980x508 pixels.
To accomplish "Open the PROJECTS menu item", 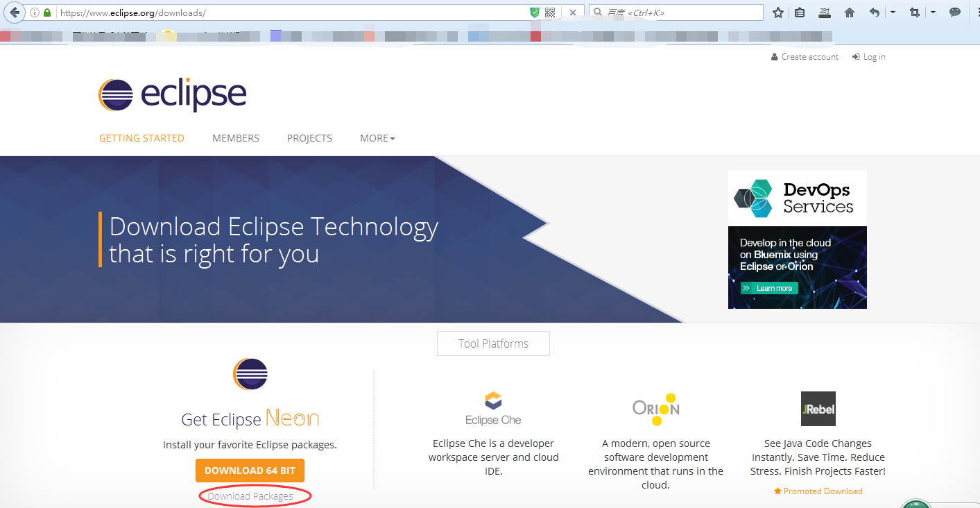I will click(309, 138).
